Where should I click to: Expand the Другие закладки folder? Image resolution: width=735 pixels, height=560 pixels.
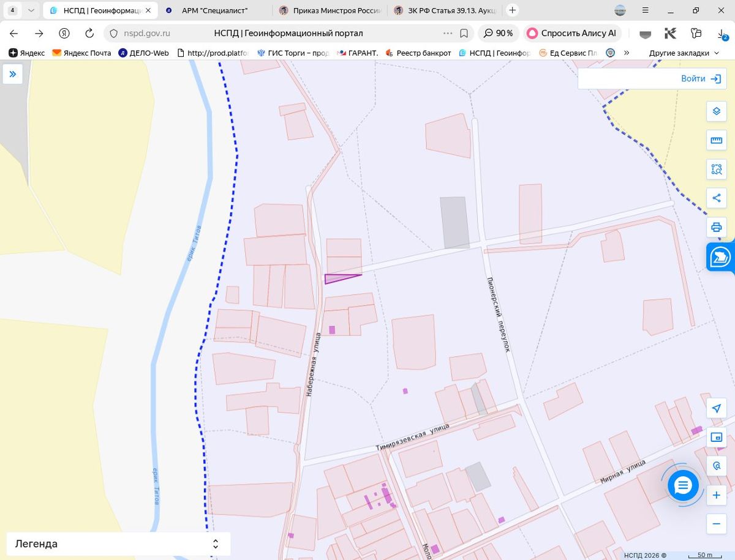point(684,53)
